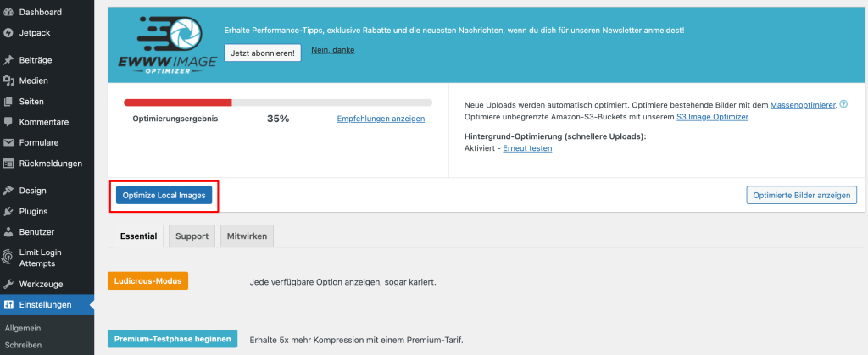868x355 pixels.
Task: Click the Erneut testen link
Action: (527, 148)
